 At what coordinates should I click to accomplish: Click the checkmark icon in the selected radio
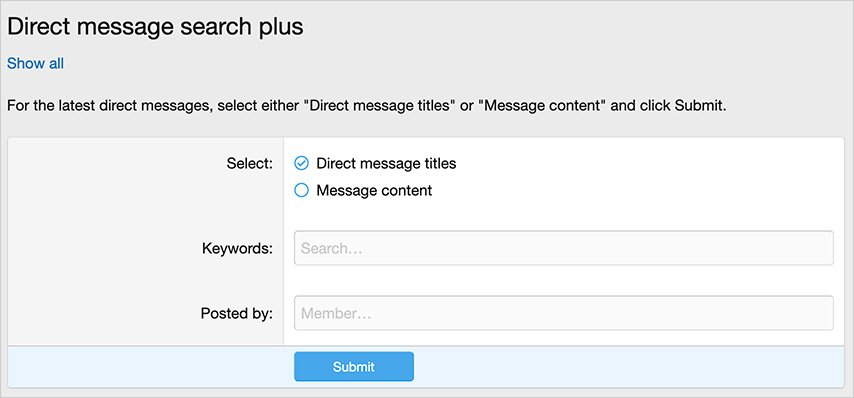tap(301, 163)
